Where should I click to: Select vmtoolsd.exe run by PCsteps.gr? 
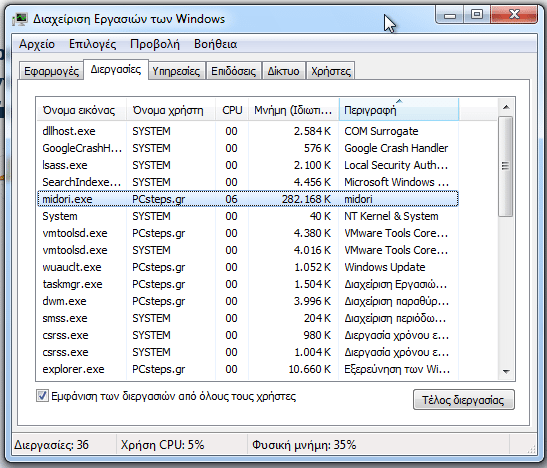point(248,233)
